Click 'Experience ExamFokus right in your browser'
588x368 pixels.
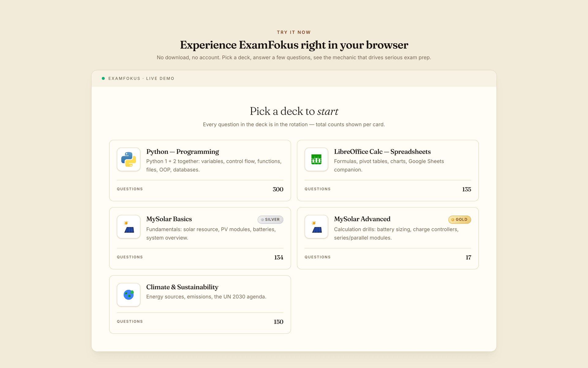pyautogui.click(x=294, y=45)
